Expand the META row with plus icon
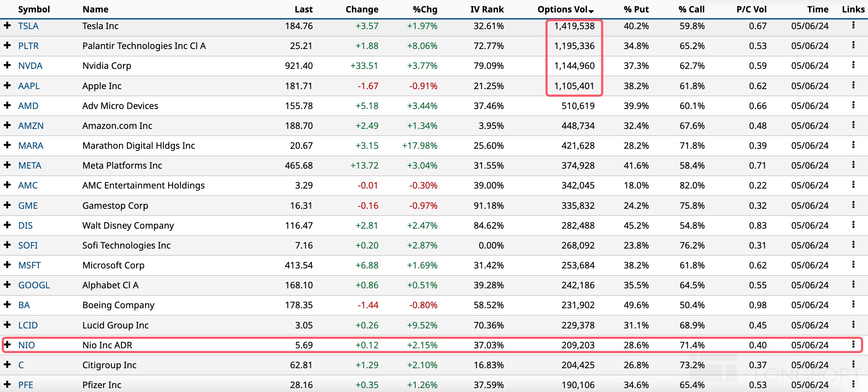Viewport: 868px width, 392px height. [x=7, y=165]
